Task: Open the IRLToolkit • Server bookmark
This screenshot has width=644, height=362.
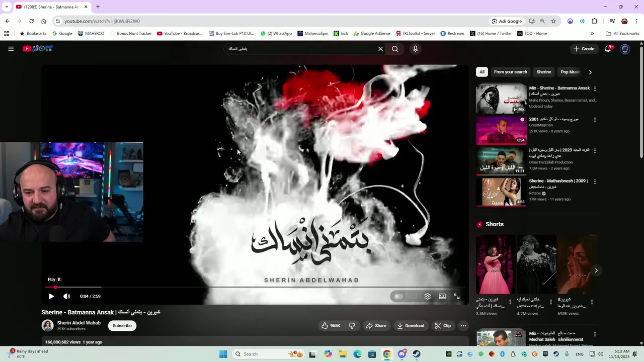Action: pyautogui.click(x=415, y=34)
